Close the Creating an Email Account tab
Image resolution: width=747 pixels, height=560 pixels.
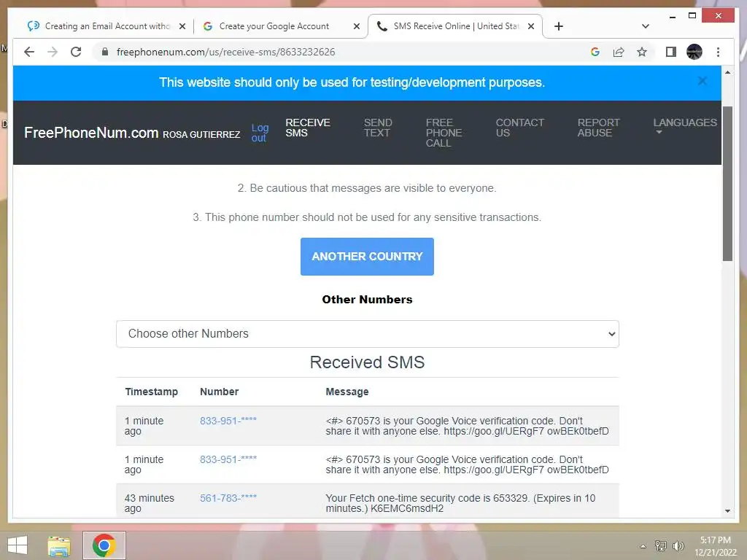pos(182,26)
